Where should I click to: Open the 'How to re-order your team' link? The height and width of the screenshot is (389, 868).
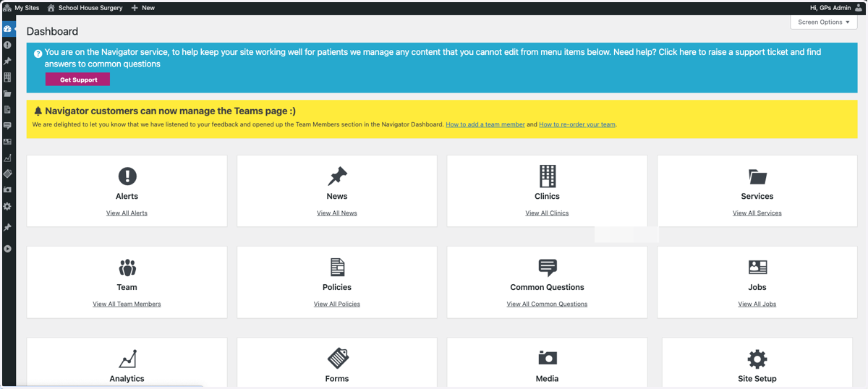(577, 124)
